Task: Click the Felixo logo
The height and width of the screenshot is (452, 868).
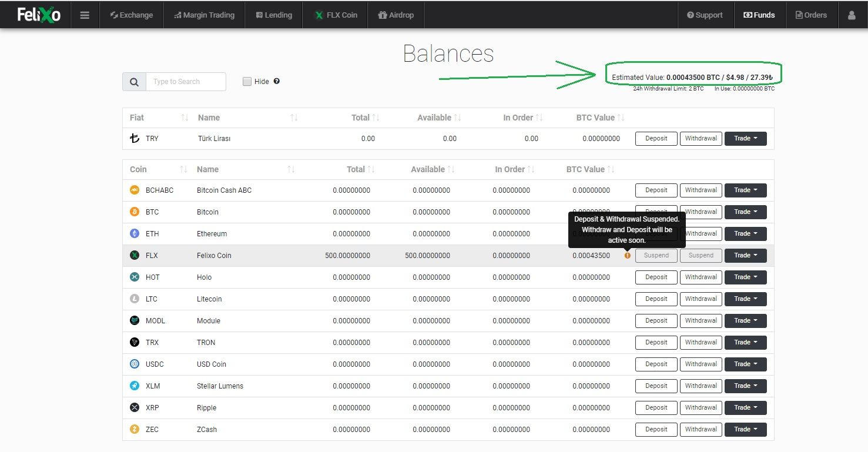Action: tap(39, 15)
